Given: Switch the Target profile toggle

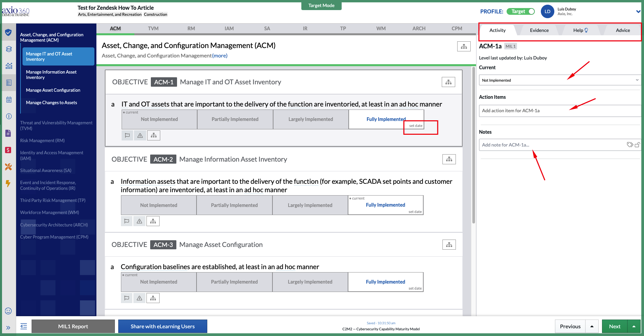Looking at the screenshot, I should (x=520, y=11).
